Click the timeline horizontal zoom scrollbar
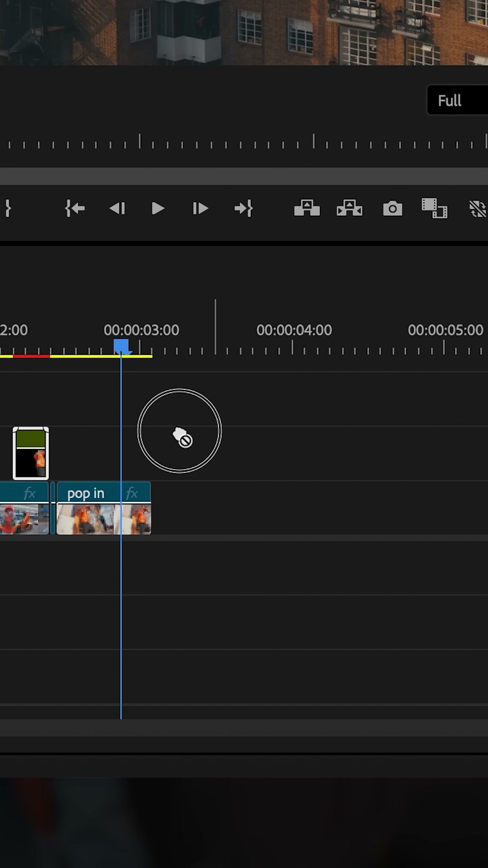 click(244, 728)
